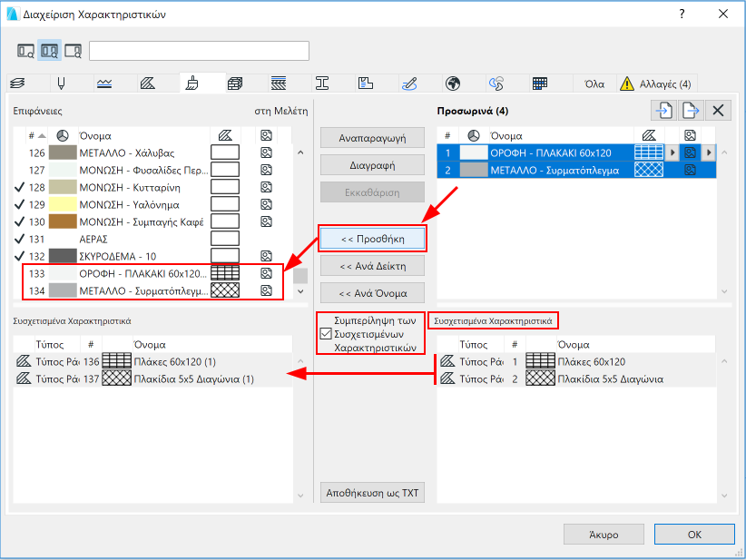Select Πλακίδια 5x5 Διαγώνια (1) row

coord(152,379)
